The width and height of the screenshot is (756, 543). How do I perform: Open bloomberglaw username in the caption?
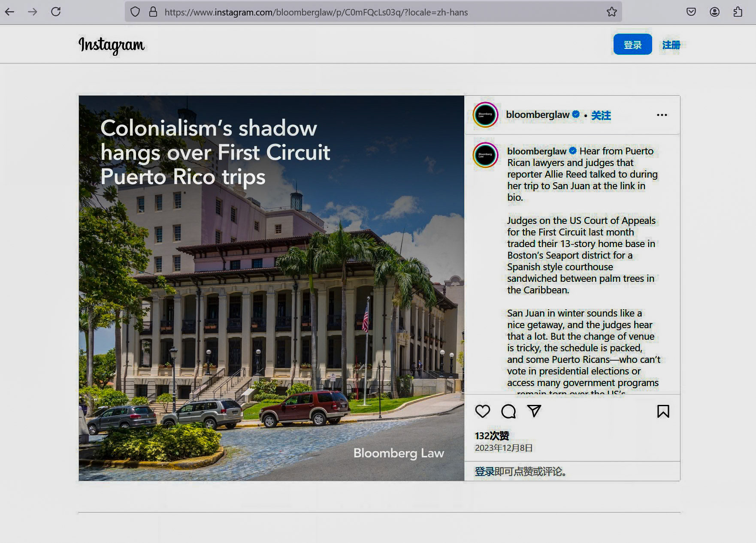537,151
